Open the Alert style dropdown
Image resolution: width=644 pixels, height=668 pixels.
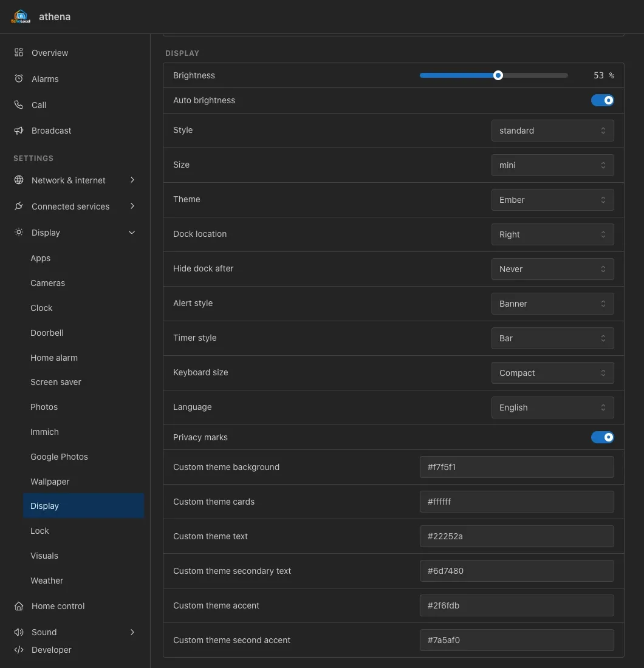tap(552, 303)
